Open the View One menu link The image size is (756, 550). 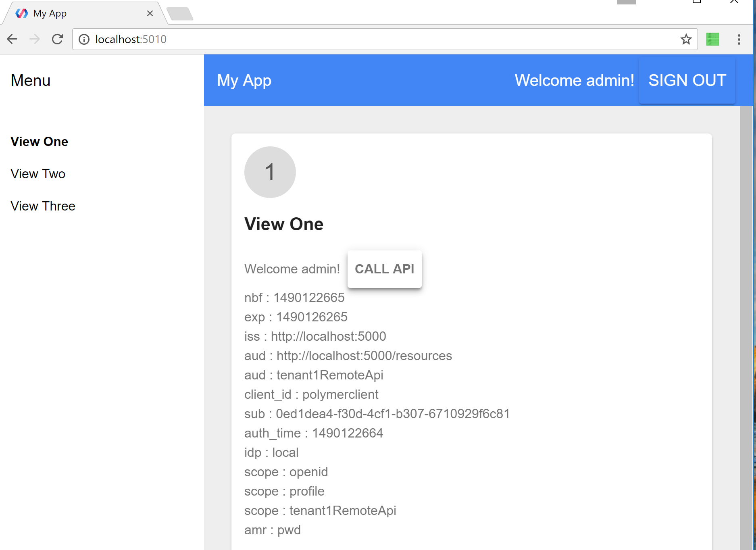tap(39, 142)
